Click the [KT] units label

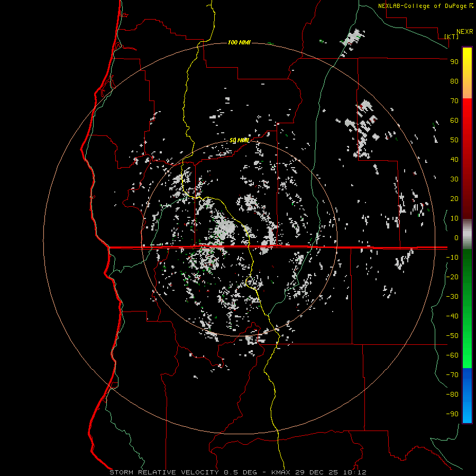[x=452, y=36]
